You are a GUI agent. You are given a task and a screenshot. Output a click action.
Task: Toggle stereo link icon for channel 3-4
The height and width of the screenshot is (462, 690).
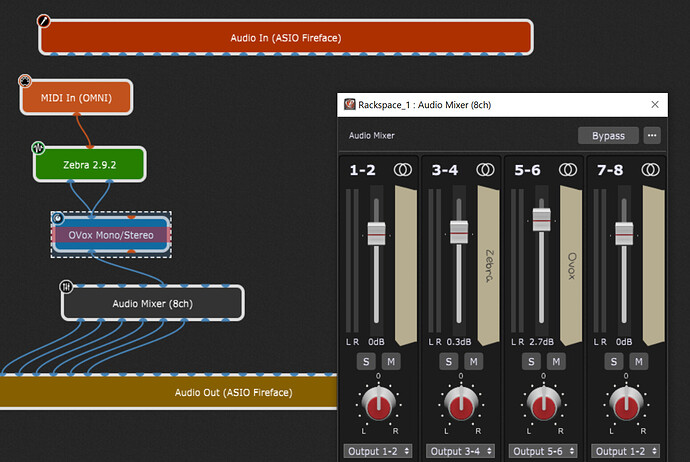click(x=485, y=170)
